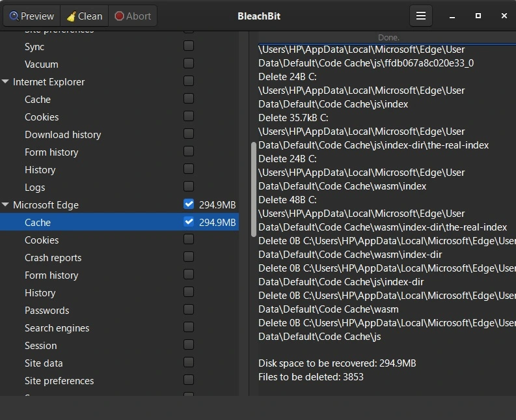Close the BleachBit window
This screenshot has width=516, height=420.
tap(504, 16)
